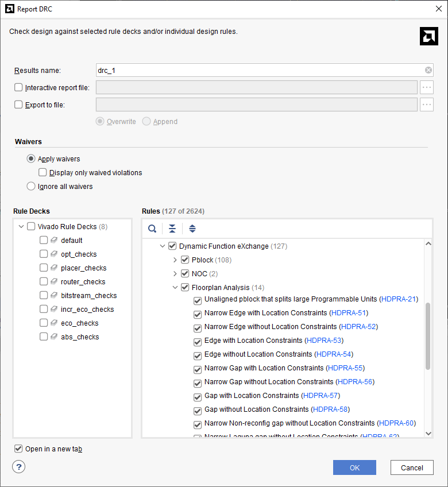Click the browse button for Export to file
Viewport: 448px width, 487px height.
pos(426,105)
